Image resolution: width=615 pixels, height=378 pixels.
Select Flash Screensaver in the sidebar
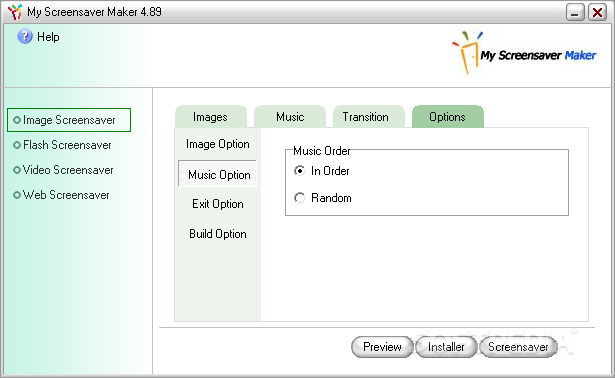(62, 145)
